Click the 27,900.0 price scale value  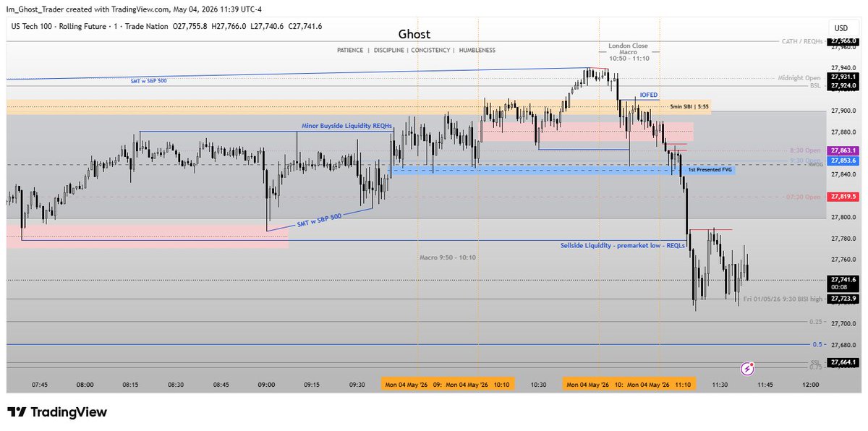(x=843, y=111)
